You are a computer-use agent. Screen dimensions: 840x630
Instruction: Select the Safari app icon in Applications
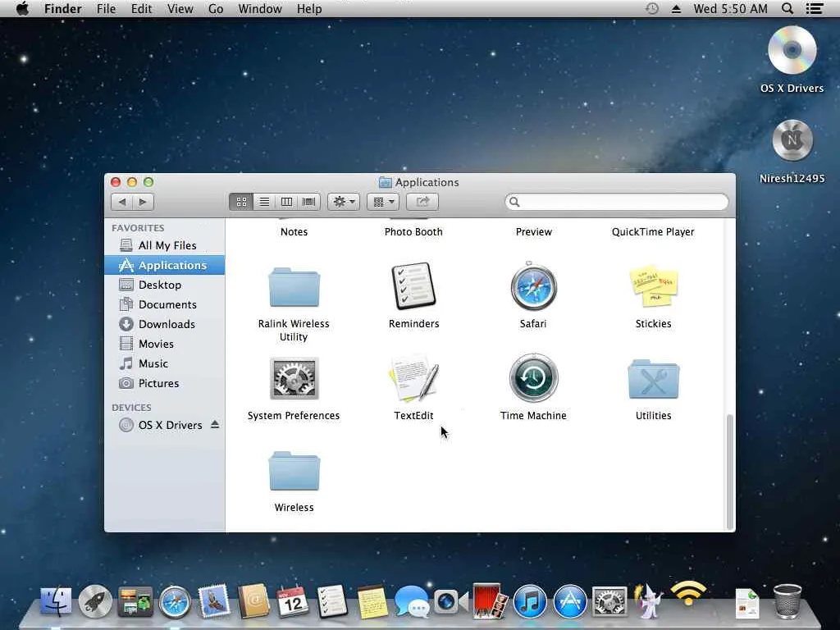click(x=533, y=286)
